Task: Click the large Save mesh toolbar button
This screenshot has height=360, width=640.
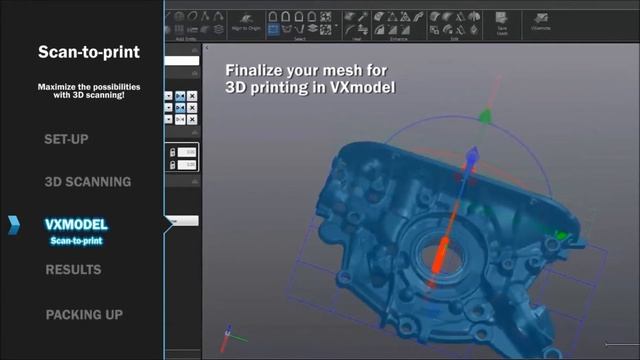Action: [502, 22]
